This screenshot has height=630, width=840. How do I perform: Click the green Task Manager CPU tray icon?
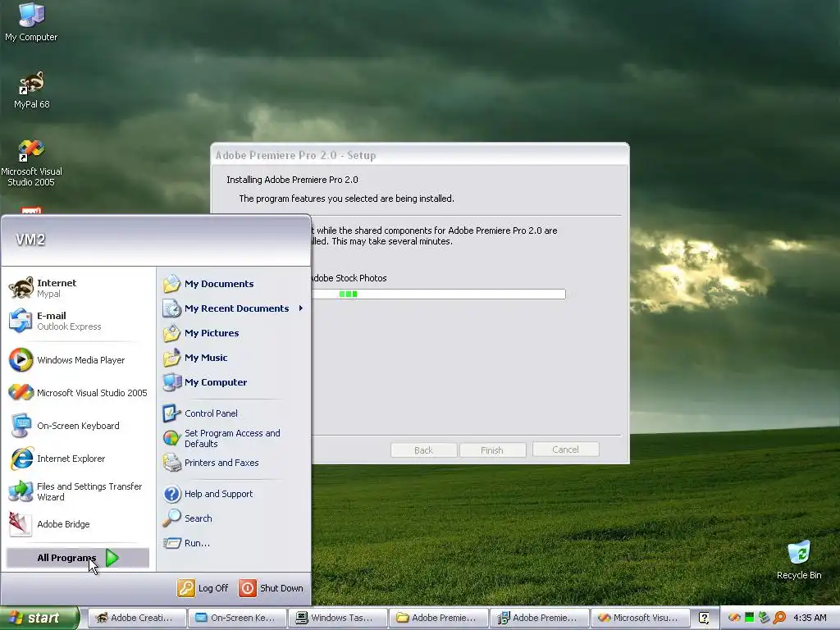(749, 618)
